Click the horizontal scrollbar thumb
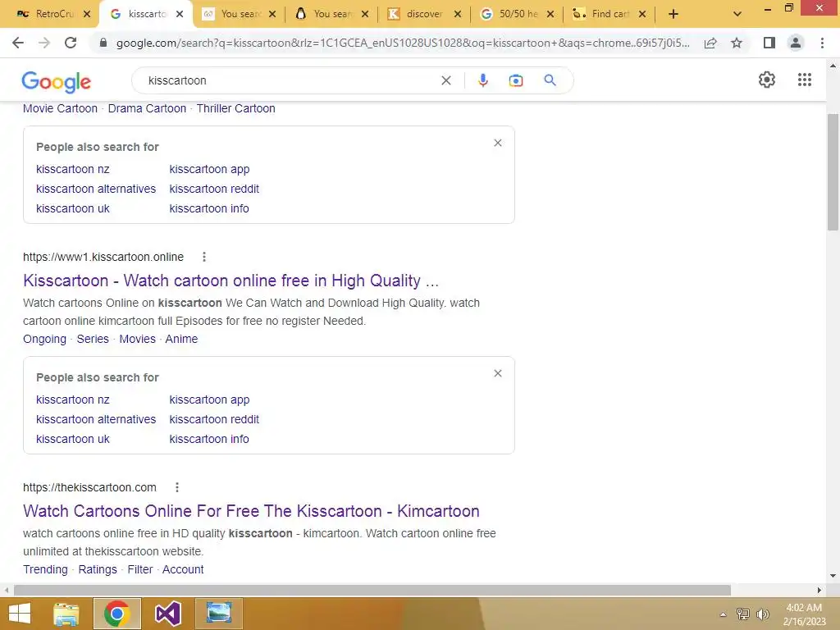The image size is (840, 630). [372, 591]
